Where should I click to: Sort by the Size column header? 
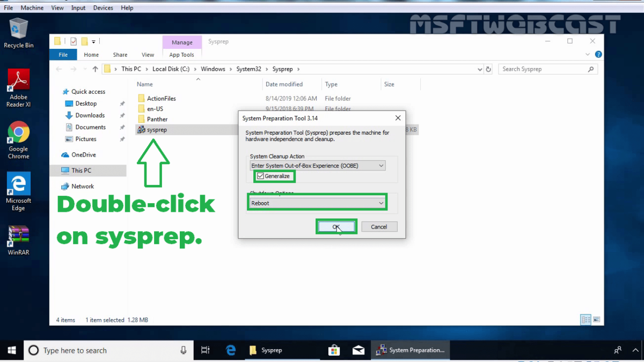coord(389,84)
